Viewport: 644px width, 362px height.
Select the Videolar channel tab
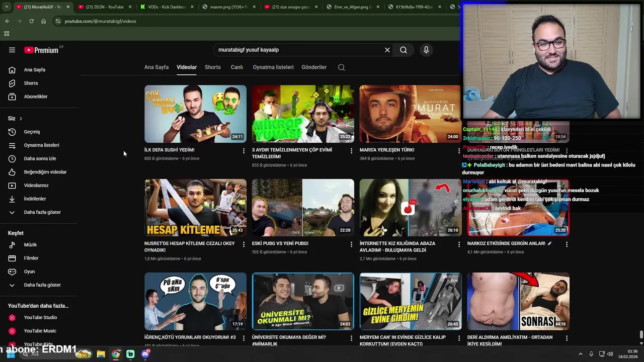pos(187,67)
